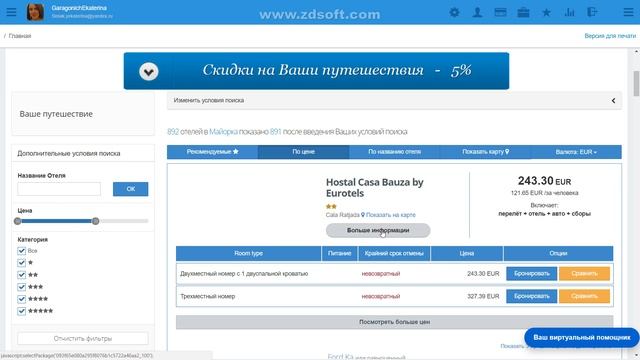Click невозвратный text in the 243.30 EUR row
The width and height of the screenshot is (640, 360).
381,274
